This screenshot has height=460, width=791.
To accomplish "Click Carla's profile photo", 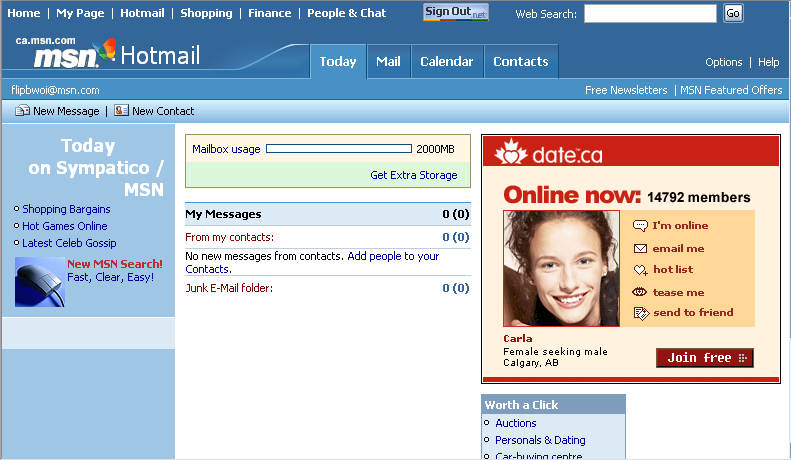I will pos(561,268).
